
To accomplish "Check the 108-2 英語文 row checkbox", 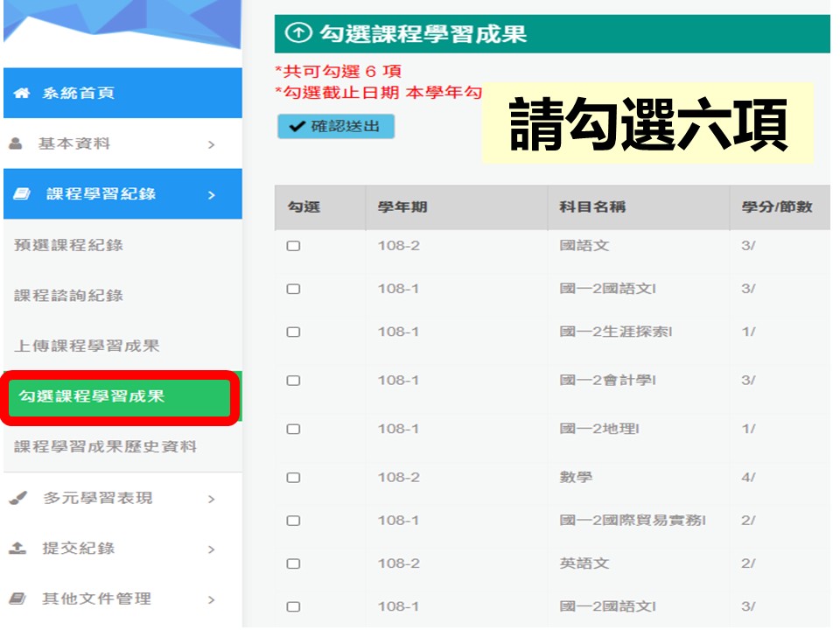I will pyautogui.click(x=293, y=563).
